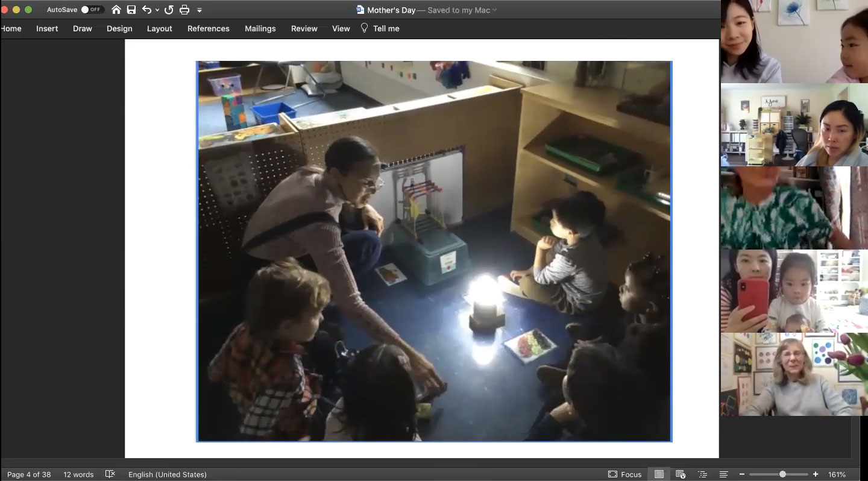868x481 pixels.
Task: Switch to Outline view
Action: pos(702,474)
